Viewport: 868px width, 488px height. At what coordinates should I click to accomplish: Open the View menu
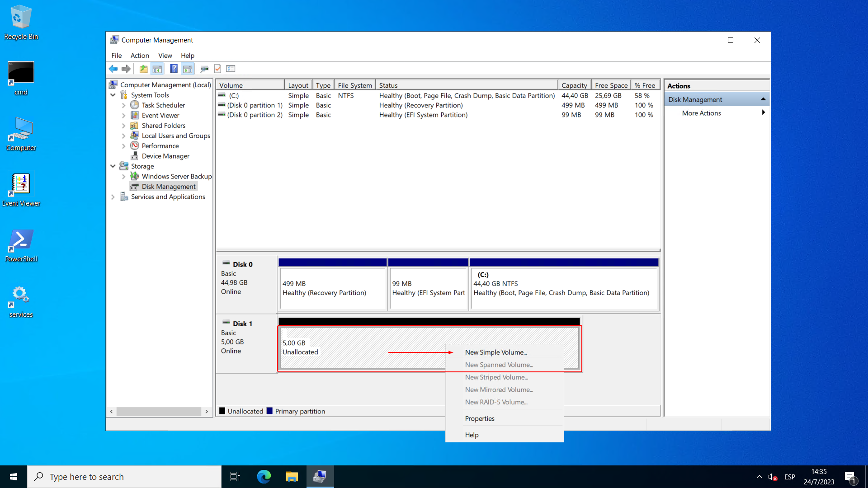point(165,55)
